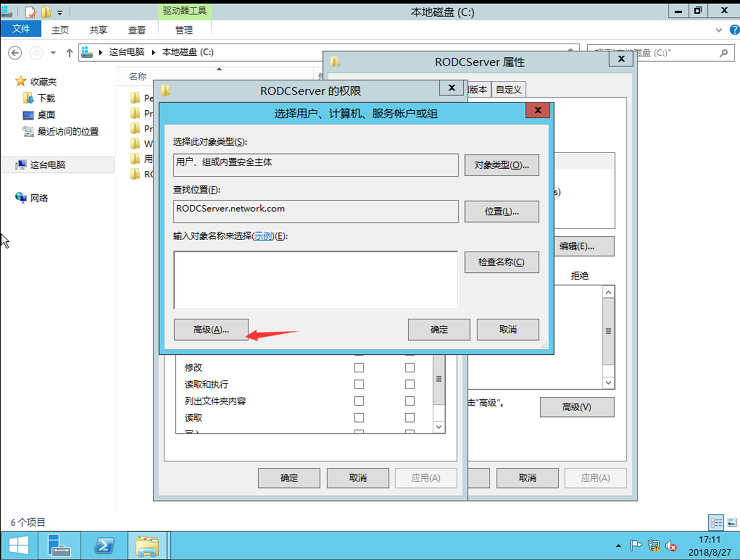Open the 主页 ribbon tab
Viewport: 740px width, 560px height.
point(60,30)
